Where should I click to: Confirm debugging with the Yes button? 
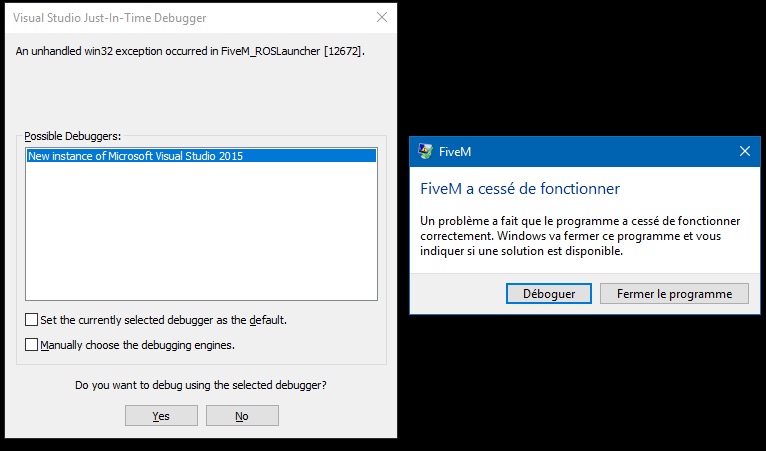point(161,416)
